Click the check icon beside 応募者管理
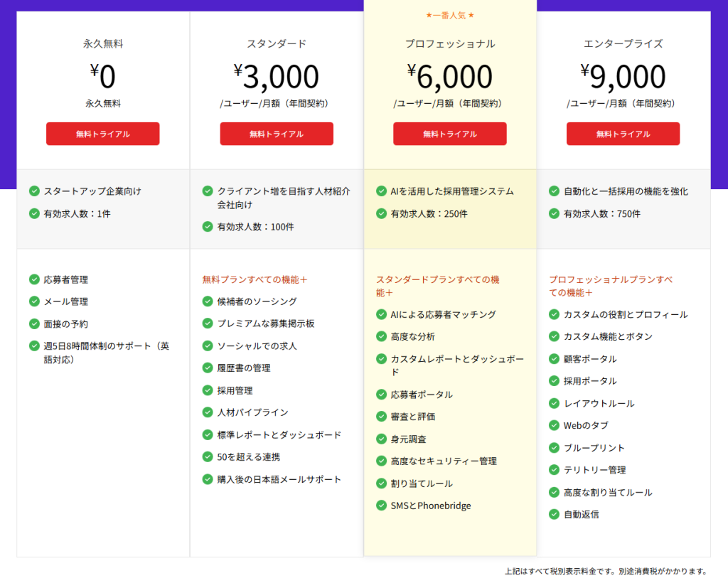The image size is (728, 583). [x=33, y=279]
